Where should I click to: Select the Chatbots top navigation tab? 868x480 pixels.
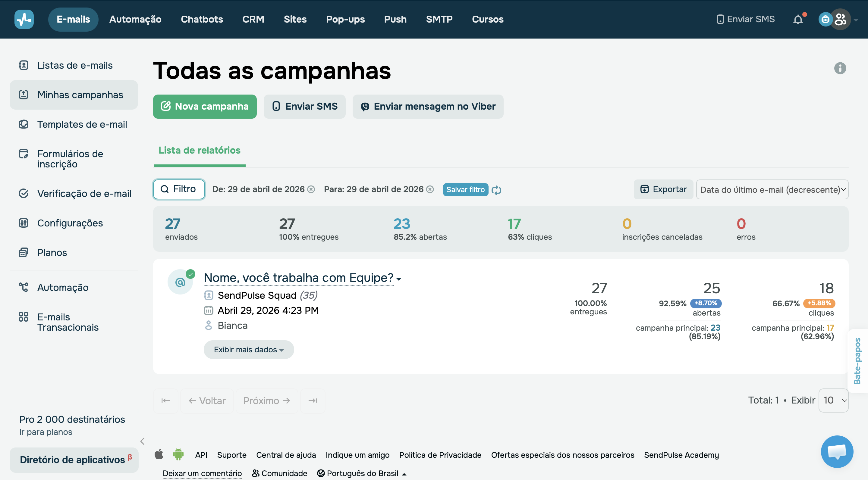click(202, 20)
